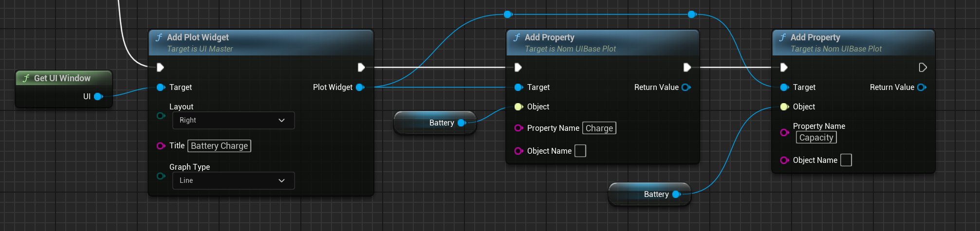Select the left reroute node on the top wire

coord(508,15)
